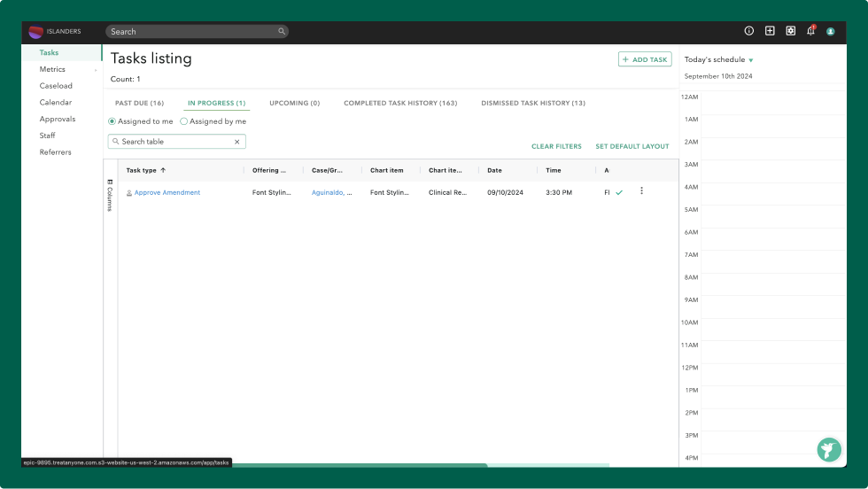Open Dismissed Task History (13) tab
This screenshot has width=868, height=489.
click(533, 103)
